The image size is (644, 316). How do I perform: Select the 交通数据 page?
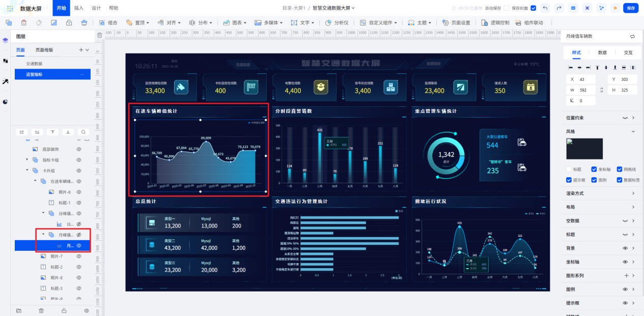pos(51,64)
